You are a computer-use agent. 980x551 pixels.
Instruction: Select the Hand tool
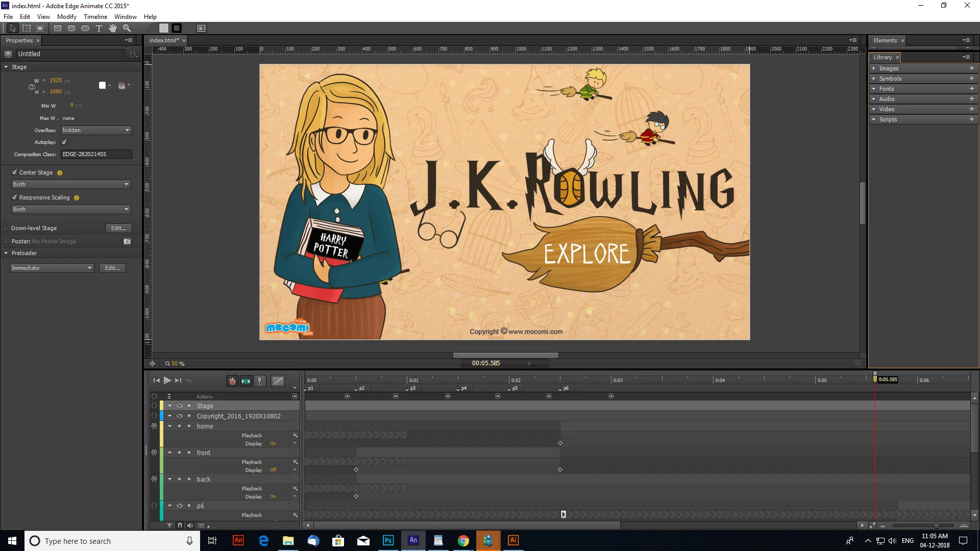pos(113,29)
